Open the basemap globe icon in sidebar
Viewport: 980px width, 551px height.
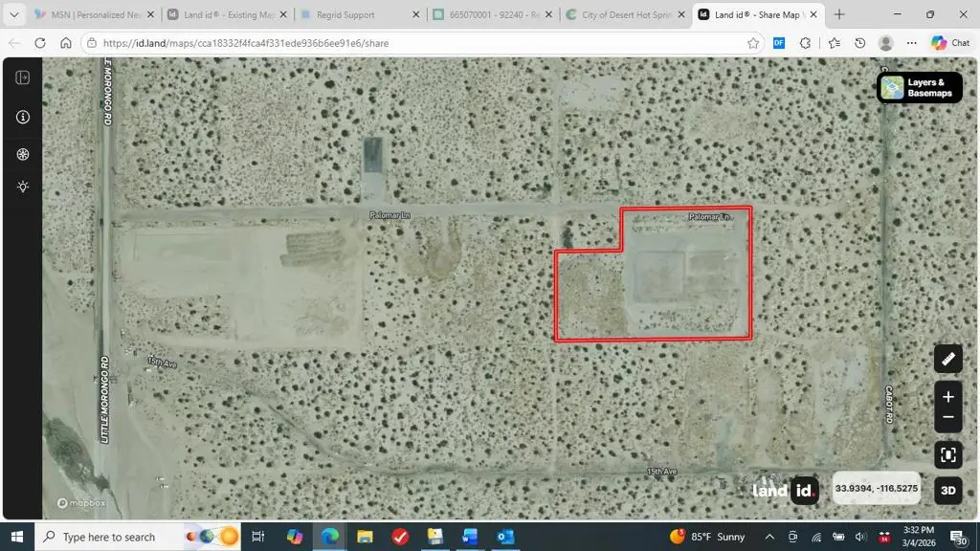pos(22,154)
